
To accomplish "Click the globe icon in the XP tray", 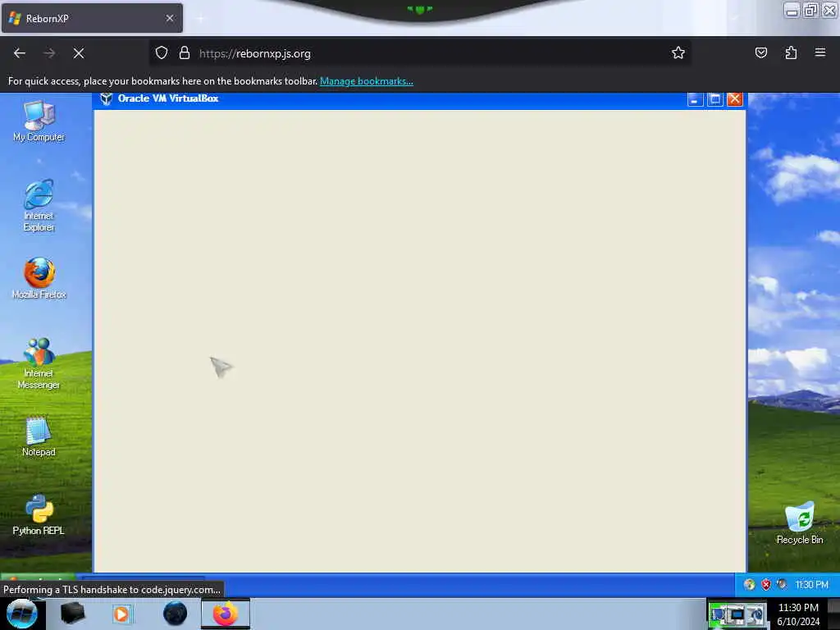I will click(750, 584).
